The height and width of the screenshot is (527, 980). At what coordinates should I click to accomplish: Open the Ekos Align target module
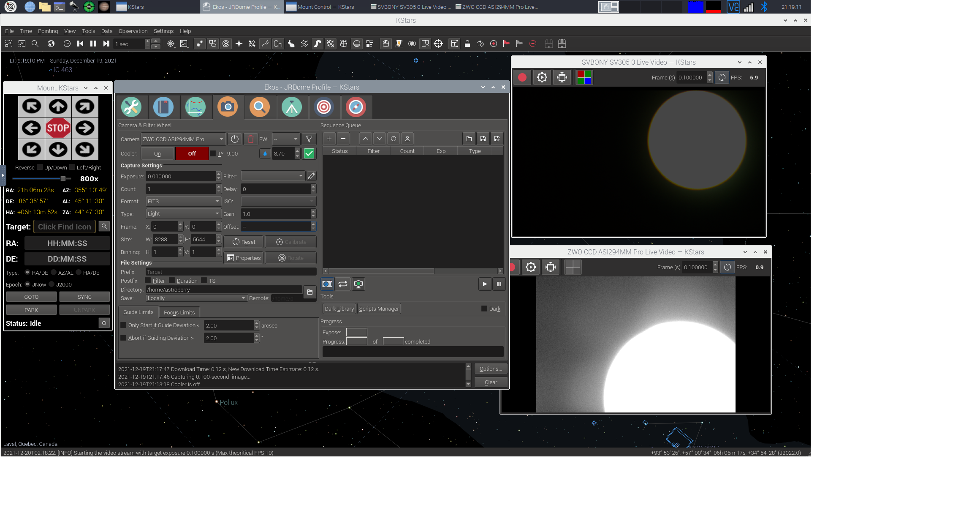point(324,107)
